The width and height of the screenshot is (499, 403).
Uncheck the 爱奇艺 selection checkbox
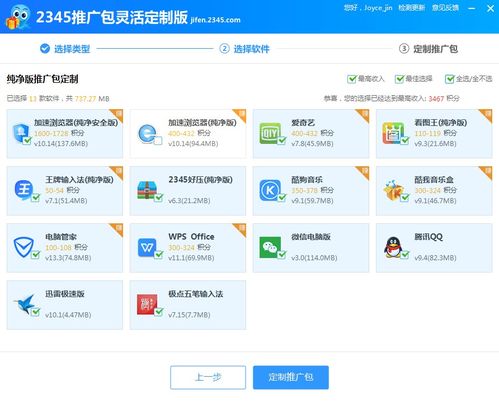click(282, 140)
